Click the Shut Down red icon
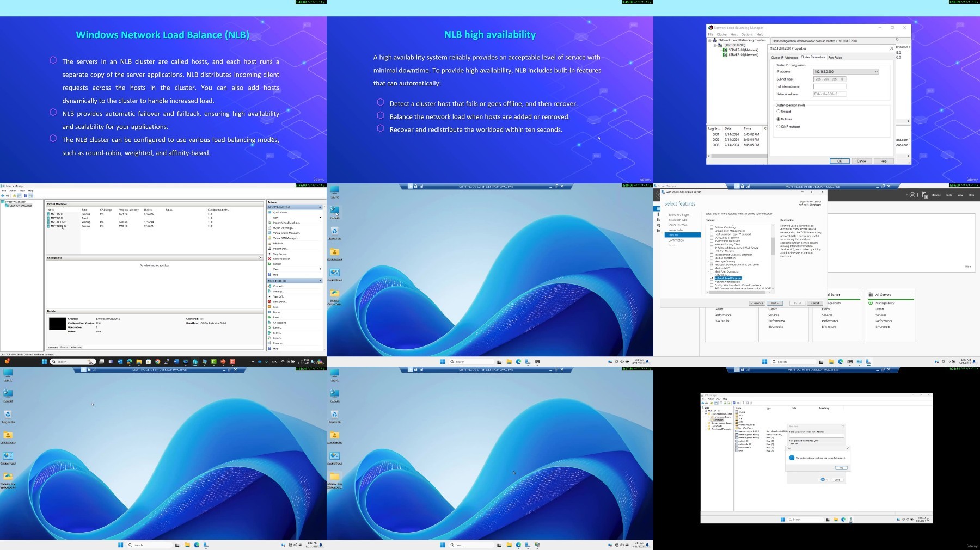Screen dimensions: 980x550 click(x=269, y=302)
